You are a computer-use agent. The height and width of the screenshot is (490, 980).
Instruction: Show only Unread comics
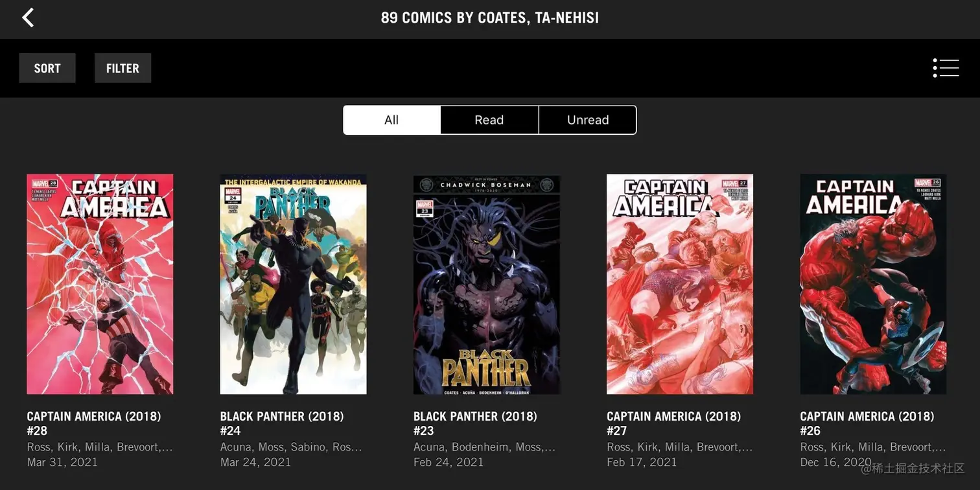588,120
